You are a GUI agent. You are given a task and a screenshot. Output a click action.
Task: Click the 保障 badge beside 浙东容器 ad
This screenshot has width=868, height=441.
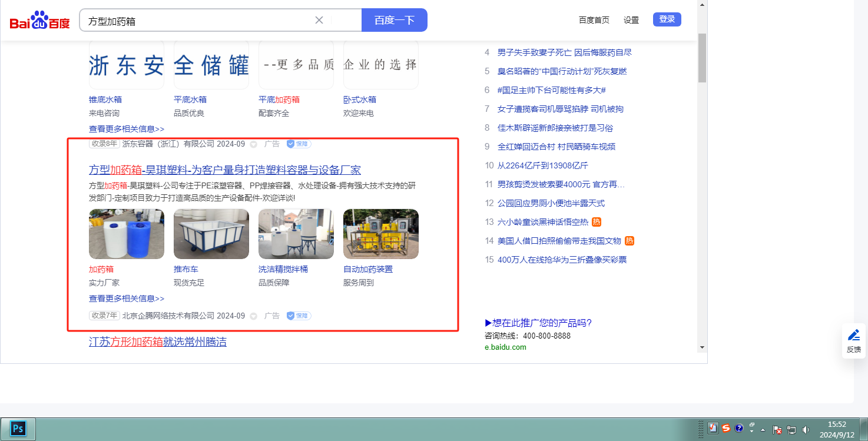pyautogui.click(x=299, y=144)
